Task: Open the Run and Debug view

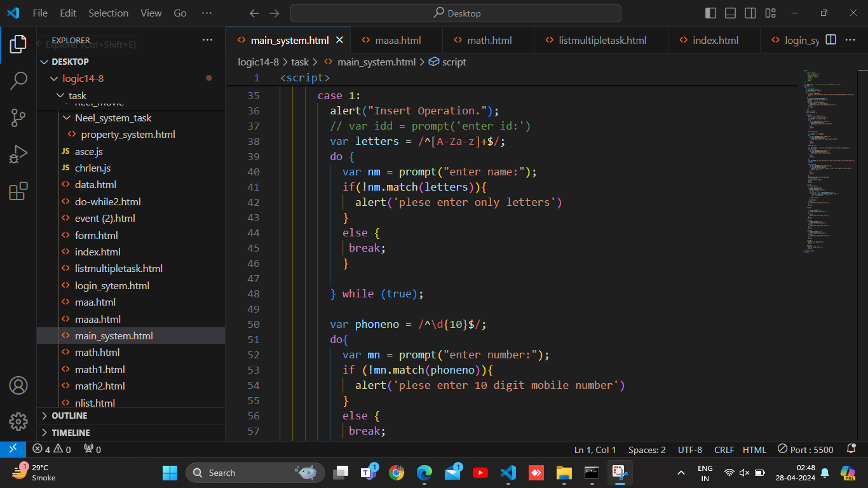Action: (x=18, y=154)
